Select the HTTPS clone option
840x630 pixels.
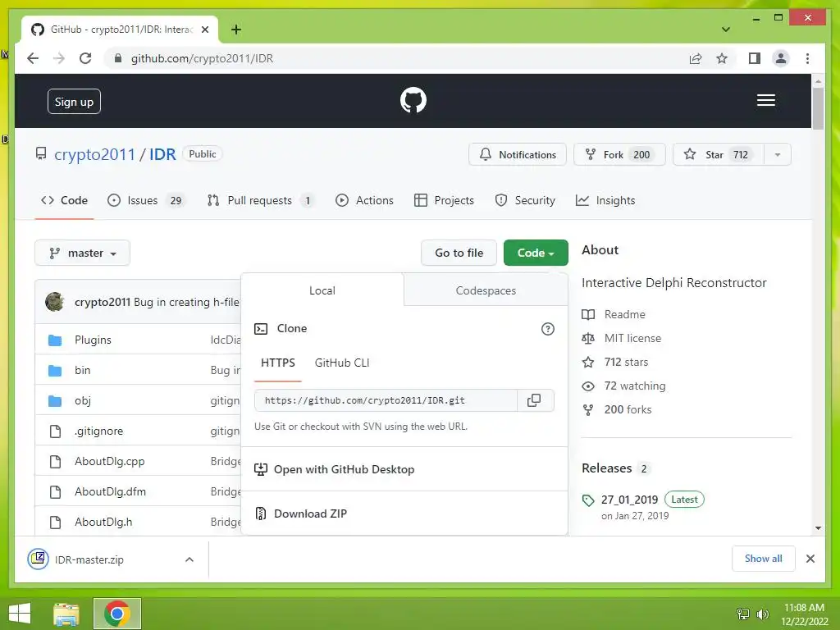[x=278, y=363]
